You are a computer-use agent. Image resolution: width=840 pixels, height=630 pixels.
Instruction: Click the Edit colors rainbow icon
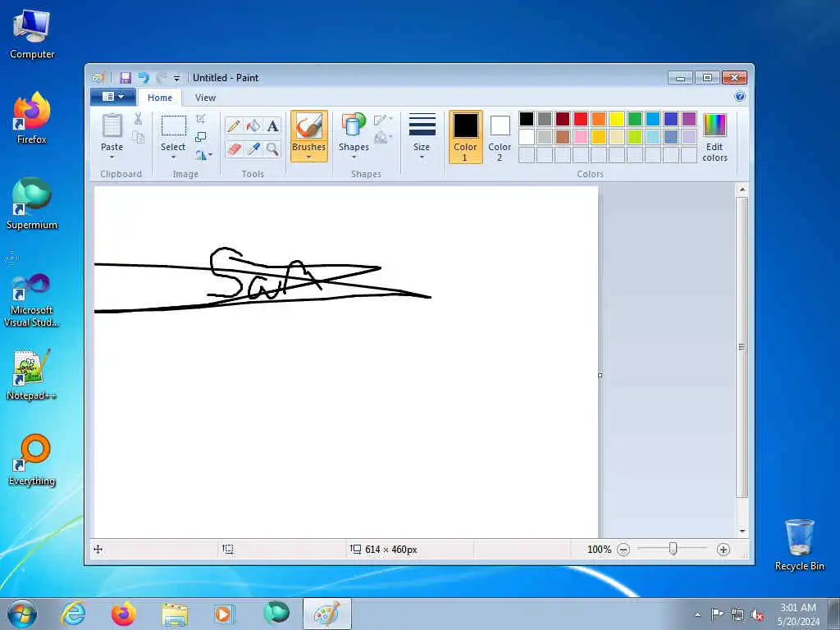(x=714, y=126)
